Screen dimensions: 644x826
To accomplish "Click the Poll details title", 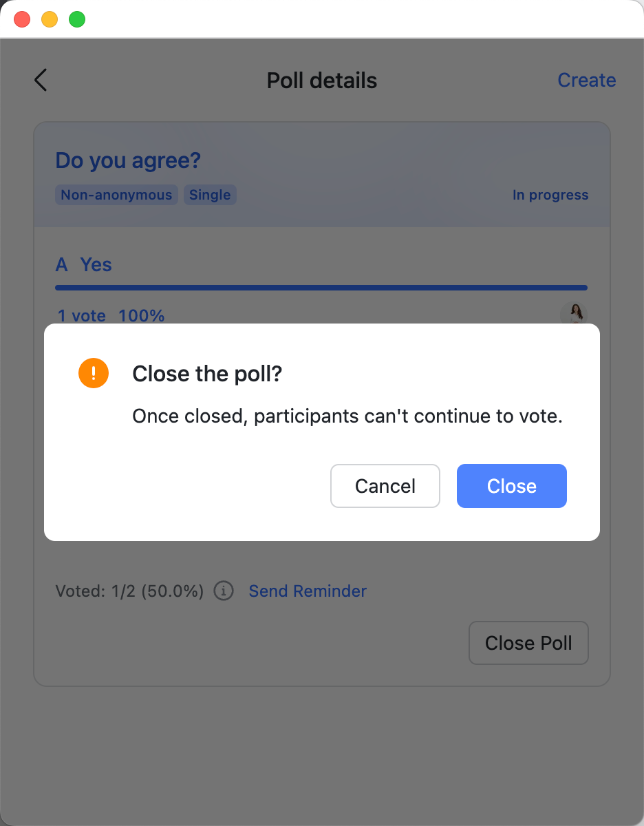I will click(x=321, y=80).
